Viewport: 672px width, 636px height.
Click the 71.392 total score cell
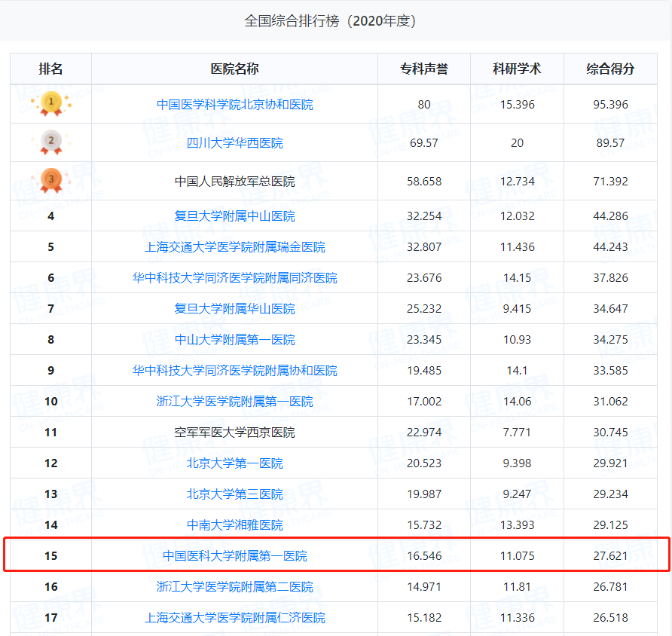[x=610, y=182]
